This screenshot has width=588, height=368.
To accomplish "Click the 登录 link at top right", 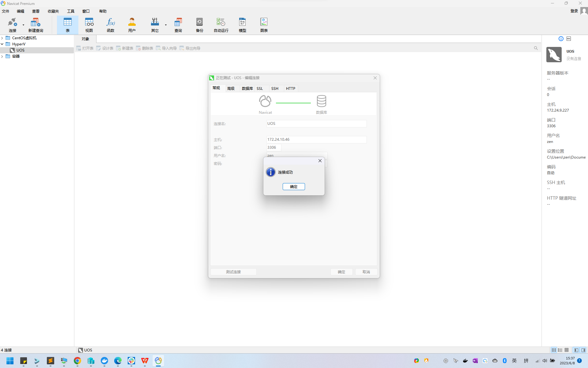I will point(574,11).
